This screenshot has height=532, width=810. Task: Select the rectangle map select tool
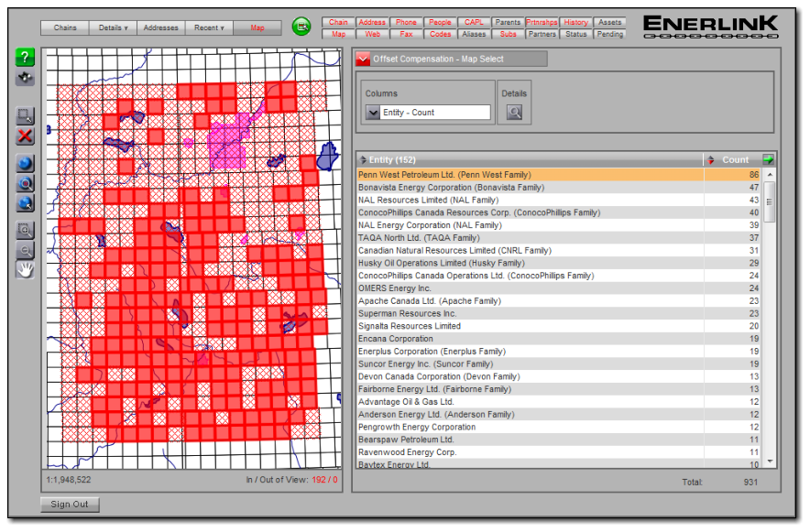25,115
